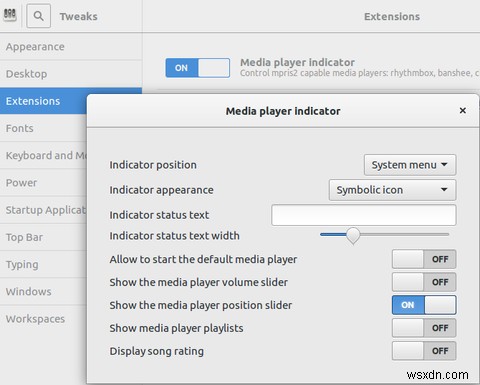Click the Indicator status text field

(364, 215)
